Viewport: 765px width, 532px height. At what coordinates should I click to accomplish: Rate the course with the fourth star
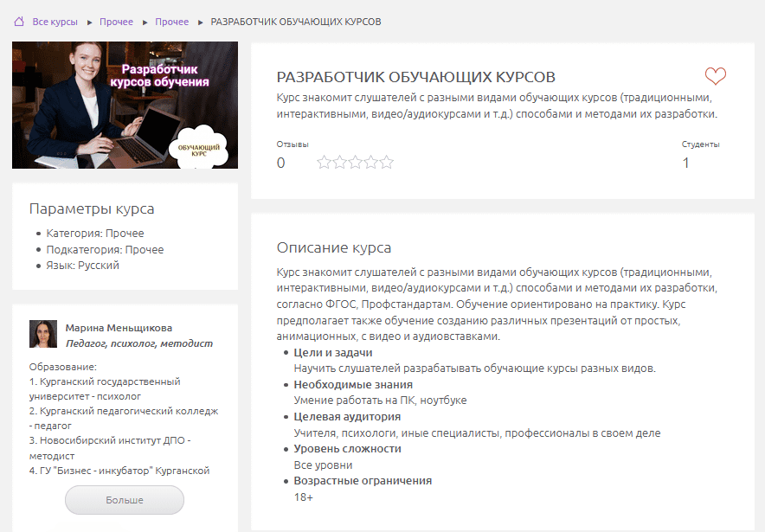(370, 162)
